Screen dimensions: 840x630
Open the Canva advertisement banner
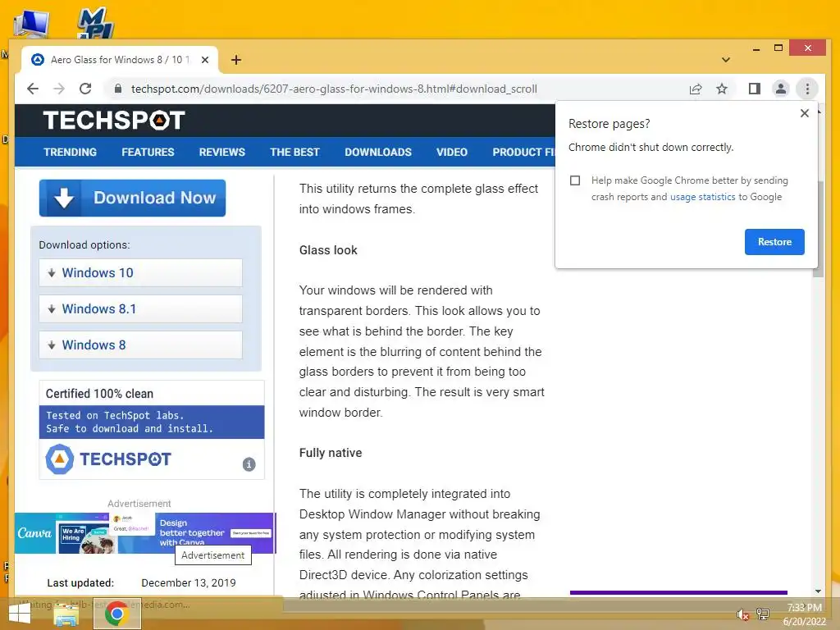tap(145, 533)
